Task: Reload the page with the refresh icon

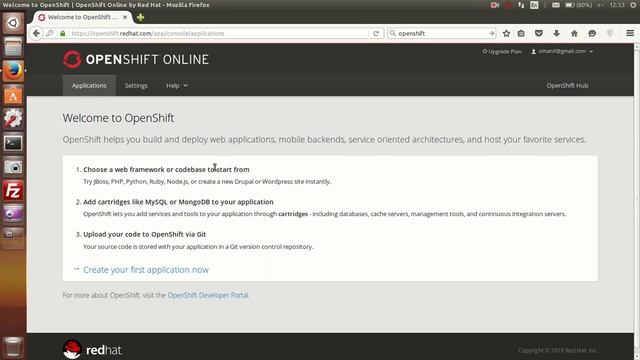Action: tap(376, 33)
